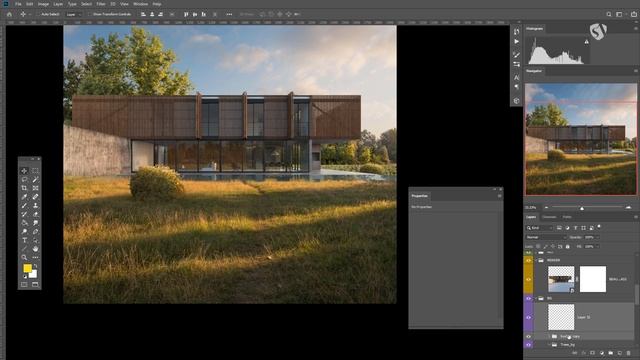
Task: Select the Brush tool
Action: pos(24,205)
